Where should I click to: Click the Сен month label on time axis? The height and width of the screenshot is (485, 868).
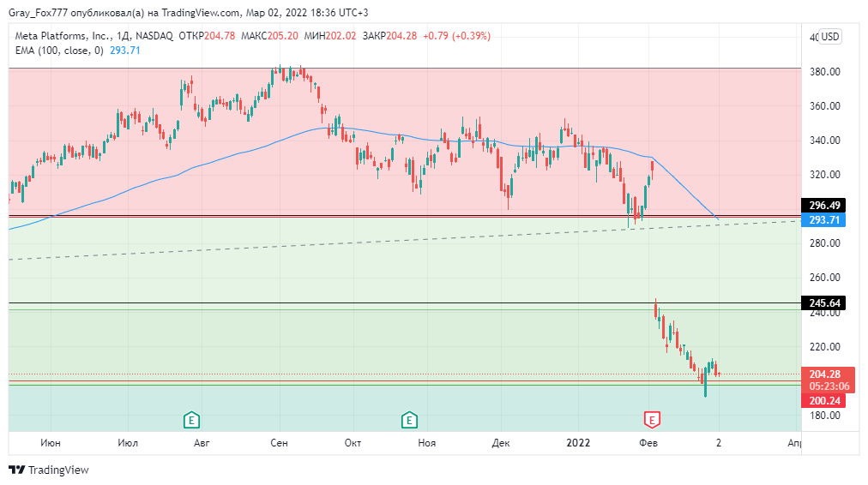[x=279, y=443]
